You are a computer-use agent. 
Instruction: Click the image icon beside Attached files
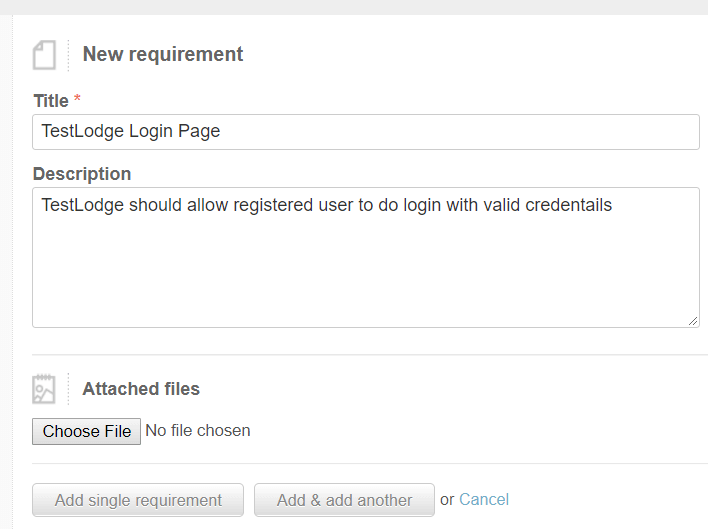[x=44, y=389]
